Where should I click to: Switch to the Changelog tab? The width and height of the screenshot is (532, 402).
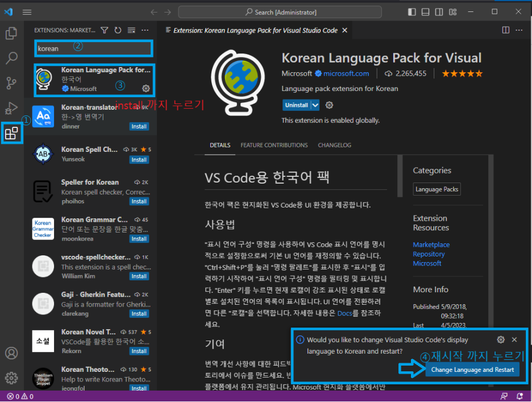tap(335, 146)
